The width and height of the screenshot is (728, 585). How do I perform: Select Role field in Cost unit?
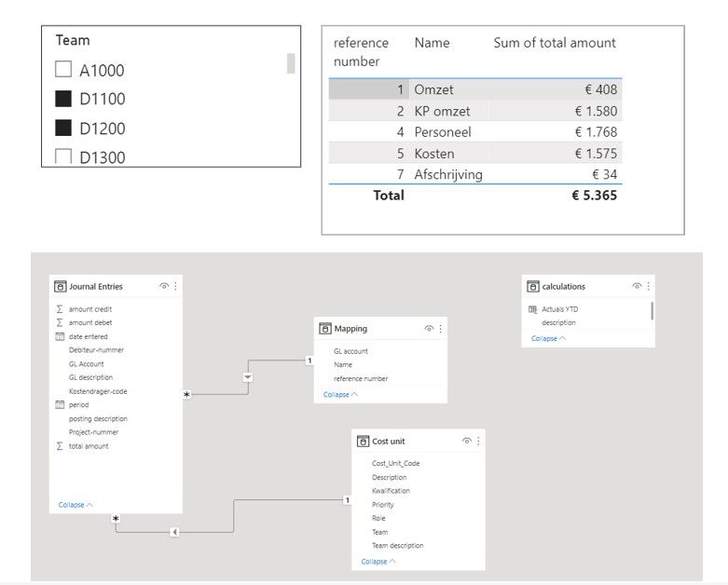pos(378,518)
